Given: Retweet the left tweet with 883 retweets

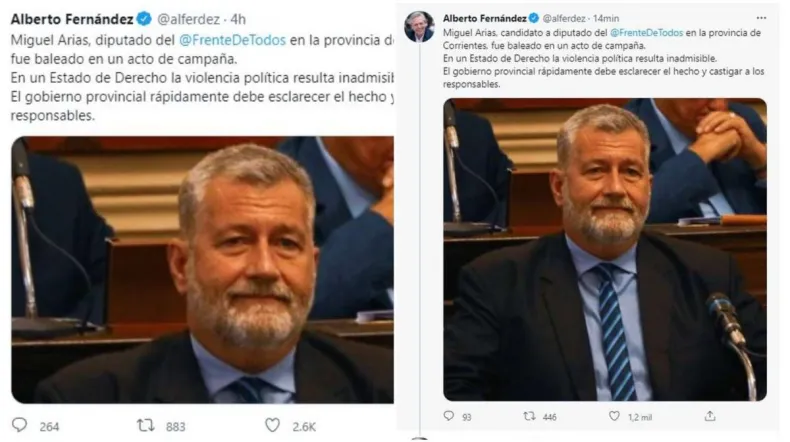Looking at the screenshot, I should pos(146,426).
